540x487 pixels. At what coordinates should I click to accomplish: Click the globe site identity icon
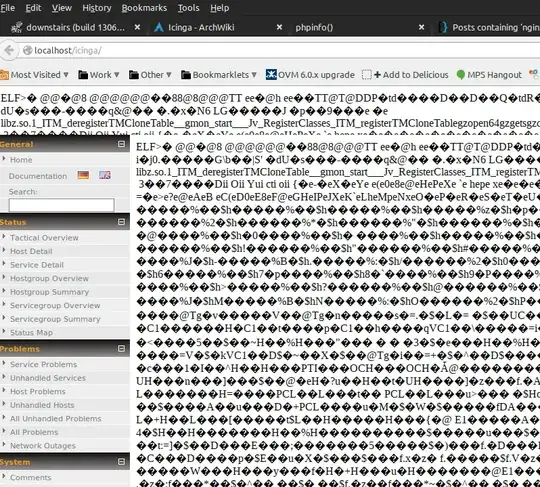(28, 50)
